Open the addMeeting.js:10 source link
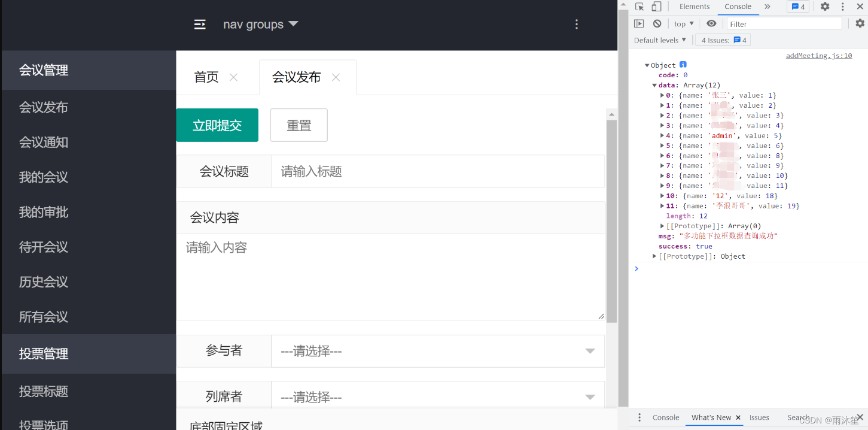The image size is (868, 430). click(x=818, y=56)
